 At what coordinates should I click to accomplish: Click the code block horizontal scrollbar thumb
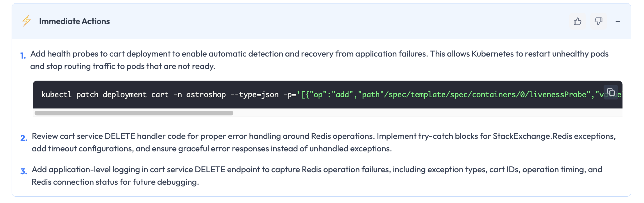click(134, 113)
